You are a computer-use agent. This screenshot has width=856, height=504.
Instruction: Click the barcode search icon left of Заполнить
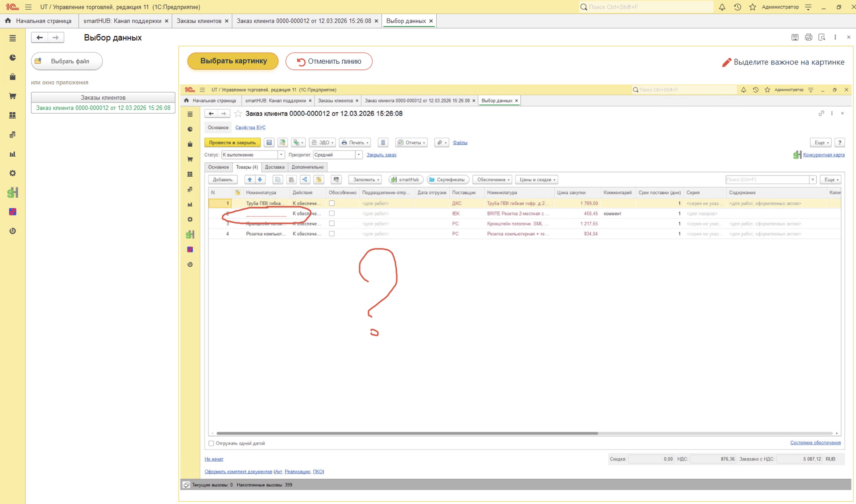click(336, 179)
